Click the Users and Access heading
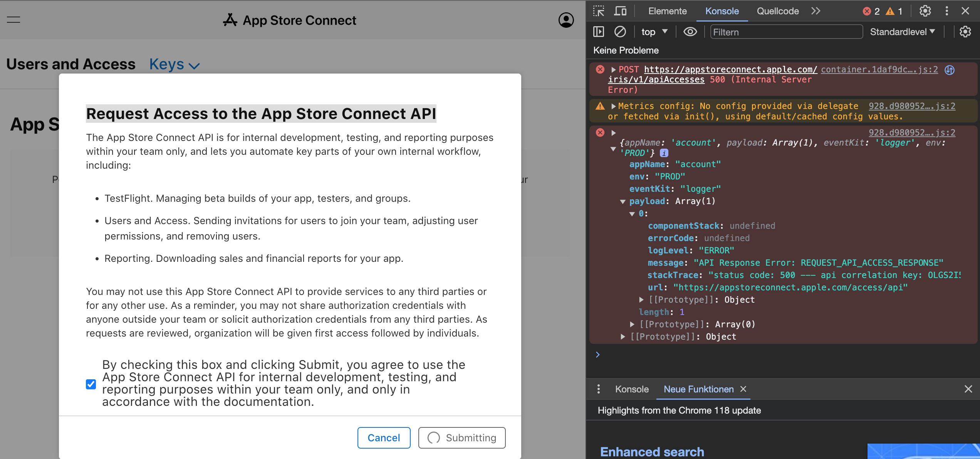This screenshot has height=459, width=980. [71, 64]
